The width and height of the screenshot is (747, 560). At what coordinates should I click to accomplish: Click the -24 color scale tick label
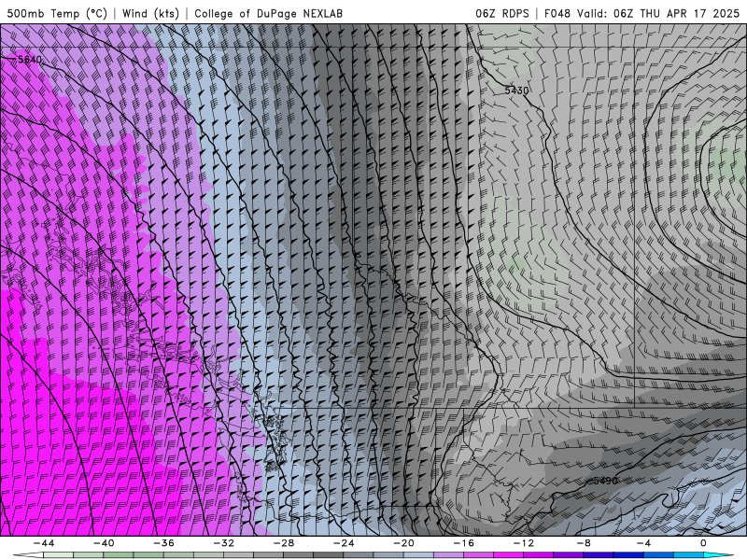point(344,543)
